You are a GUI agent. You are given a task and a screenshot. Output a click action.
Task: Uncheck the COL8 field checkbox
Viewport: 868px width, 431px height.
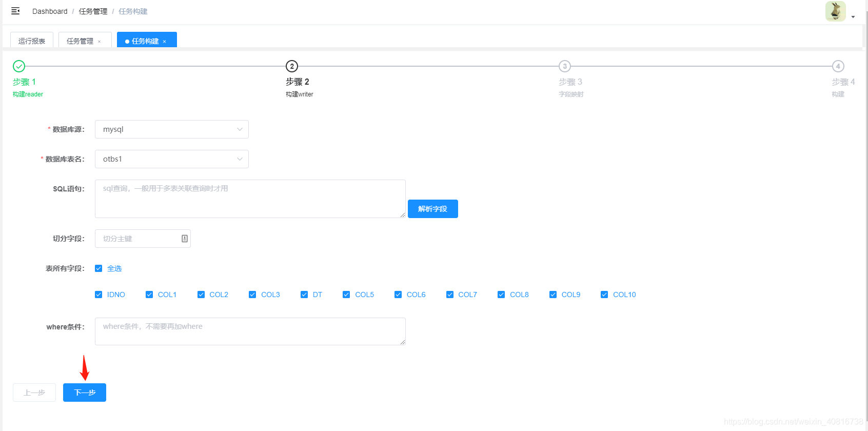(x=501, y=295)
